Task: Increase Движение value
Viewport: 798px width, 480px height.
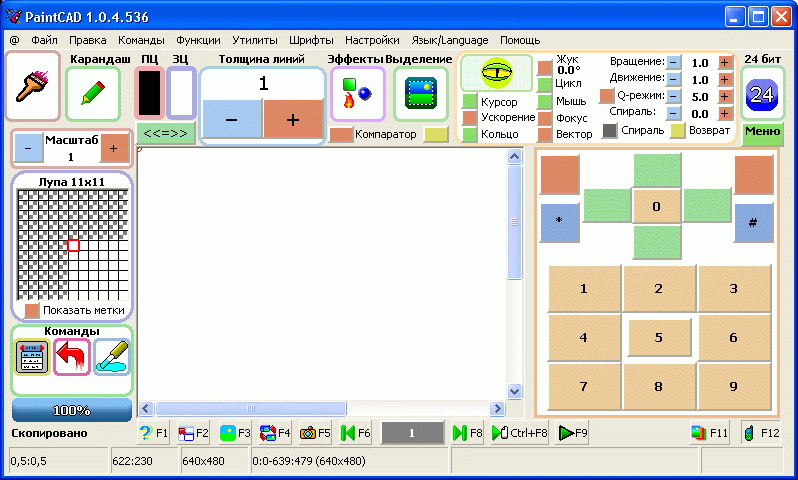Action: pos(725,79)
